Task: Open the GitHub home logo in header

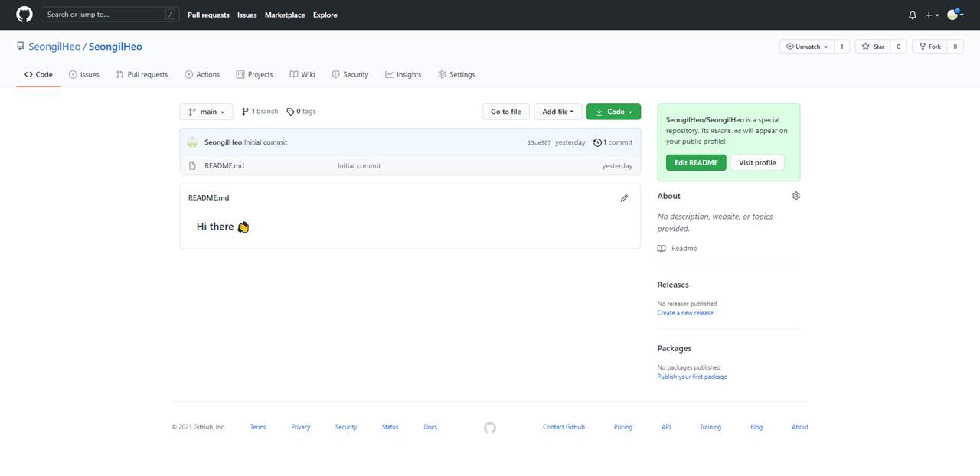Action: click(24, 15)
